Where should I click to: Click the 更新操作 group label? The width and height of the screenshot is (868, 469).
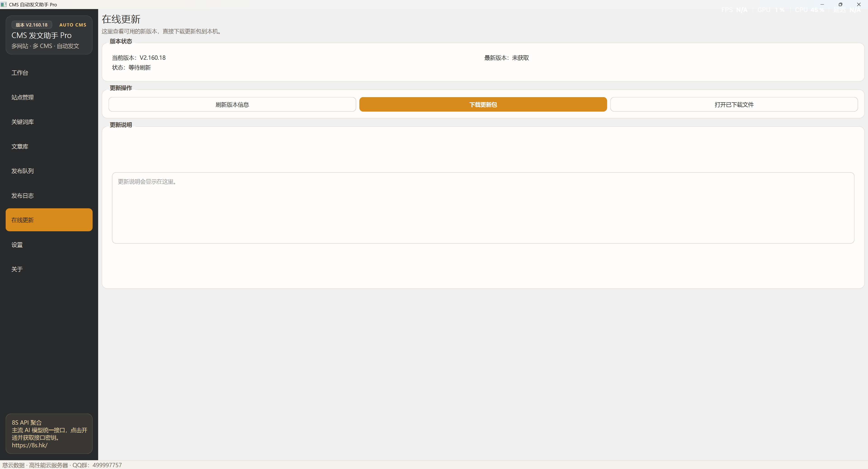[121, 88]
